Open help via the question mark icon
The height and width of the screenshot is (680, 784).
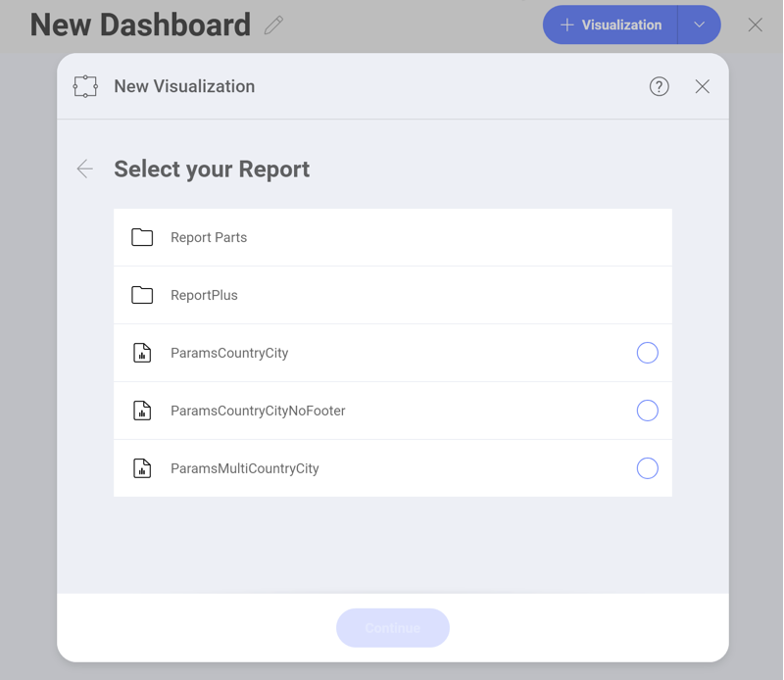(x=659, y=86)
